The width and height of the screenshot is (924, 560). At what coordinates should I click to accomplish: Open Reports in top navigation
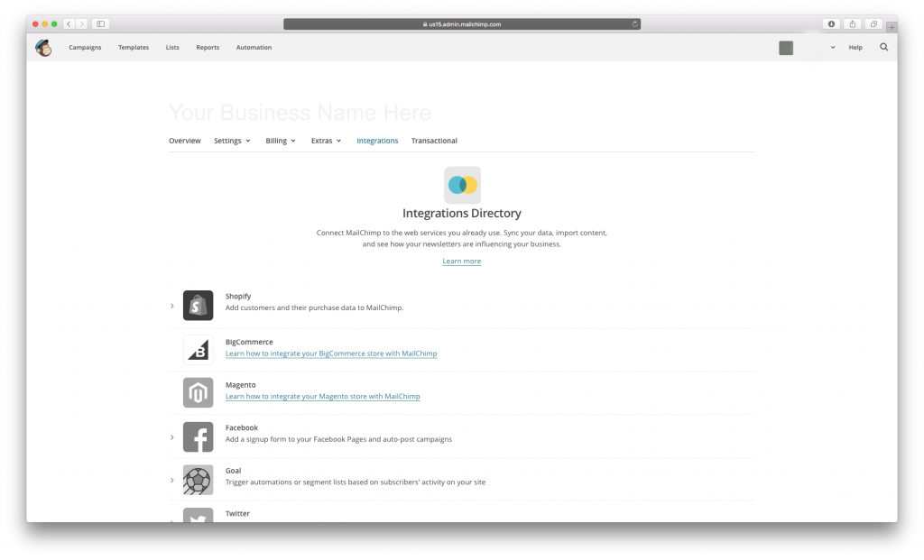pyautogui.click(x=208, y=48)
